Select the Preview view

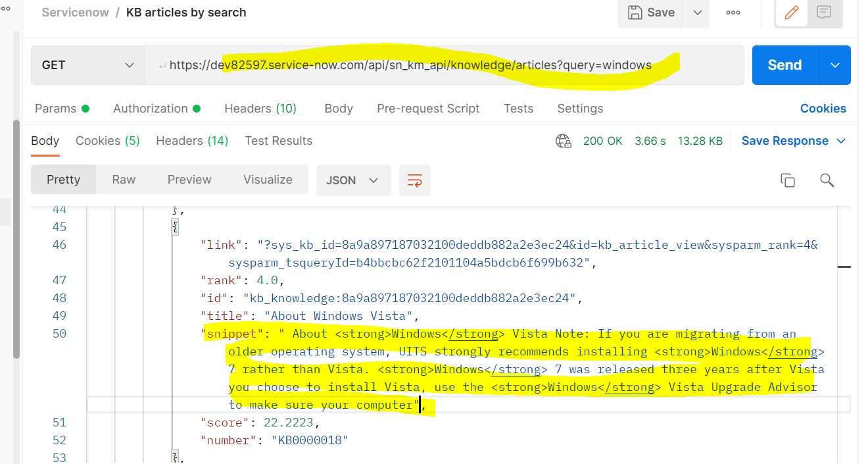click(x=189, y=180)
